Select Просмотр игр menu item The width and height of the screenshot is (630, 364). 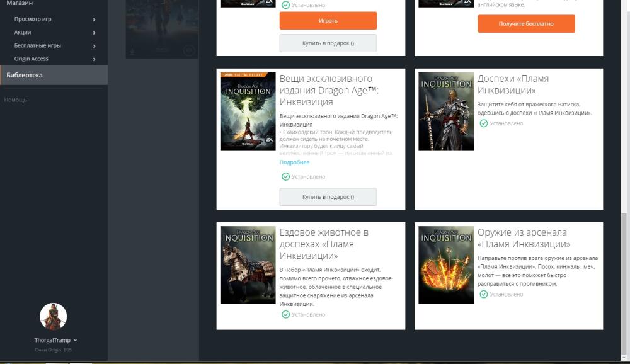click(33, 19)
